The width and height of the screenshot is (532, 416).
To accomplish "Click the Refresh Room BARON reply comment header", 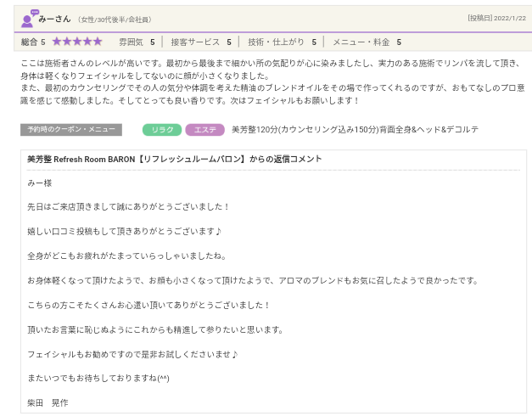I will [x=174, y=159].
